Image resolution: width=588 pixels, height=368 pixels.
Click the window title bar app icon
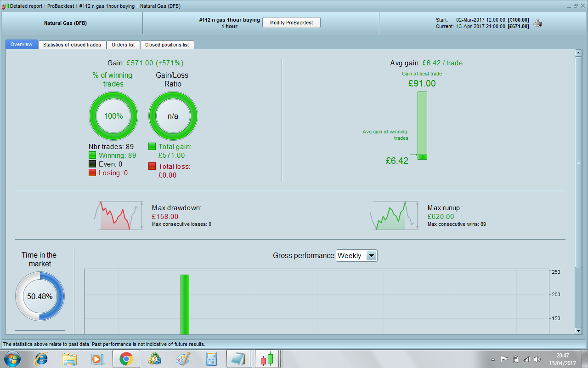6,6
